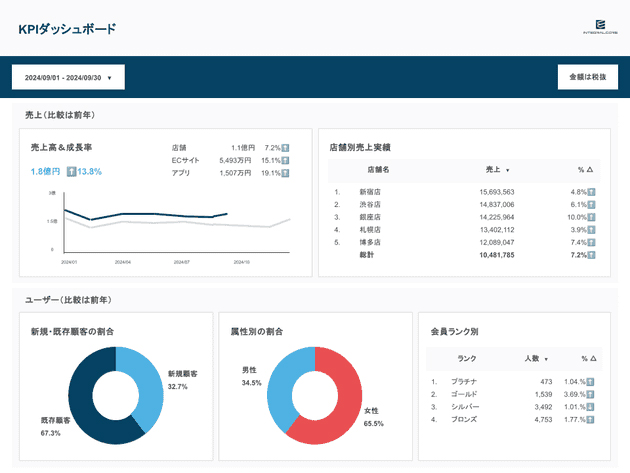Click the down arrow icon in シルバー row
The width and height of the screenshot is (630, 473).
click(591, 407)
